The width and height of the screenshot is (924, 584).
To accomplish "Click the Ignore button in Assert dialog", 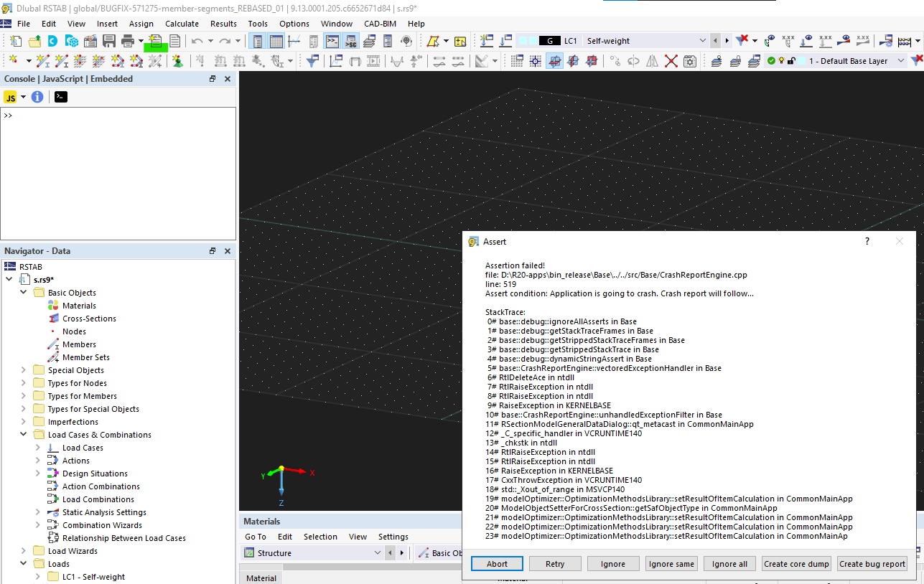I will pyautogui.click(x=613, y=564).
